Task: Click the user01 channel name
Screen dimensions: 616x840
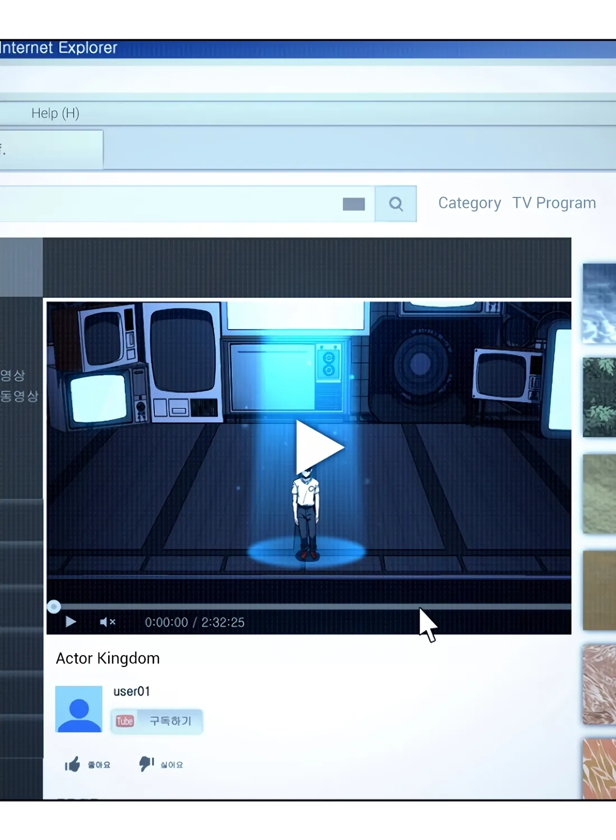Action: 132,692
